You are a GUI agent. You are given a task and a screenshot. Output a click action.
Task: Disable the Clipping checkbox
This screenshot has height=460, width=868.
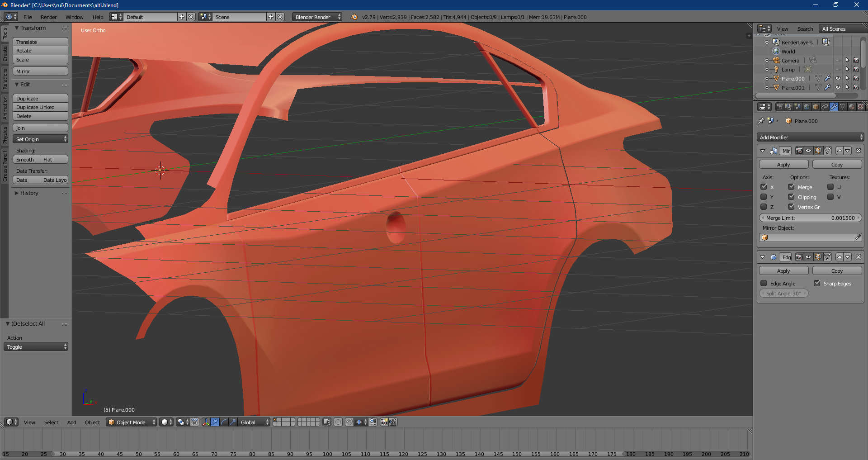(x=792, y=197)
